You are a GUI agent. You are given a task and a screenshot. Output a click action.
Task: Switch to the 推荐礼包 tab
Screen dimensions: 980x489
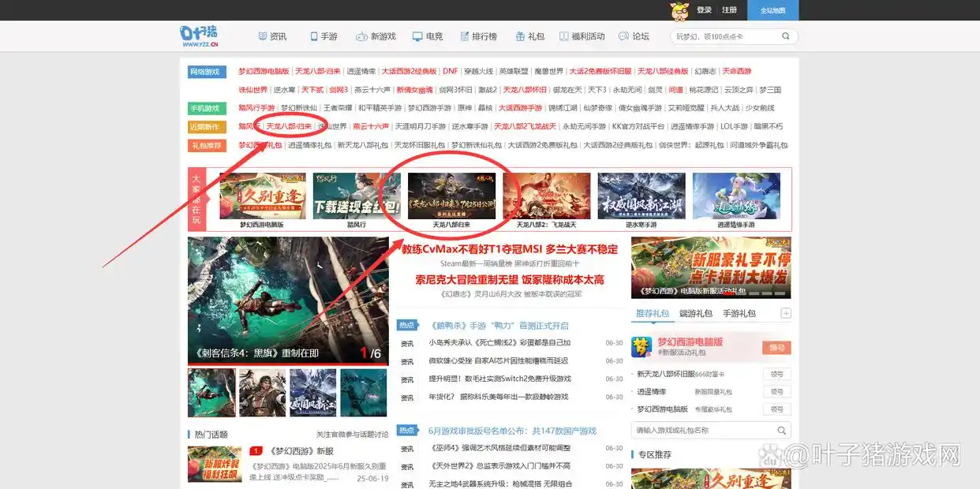[653, 313]
